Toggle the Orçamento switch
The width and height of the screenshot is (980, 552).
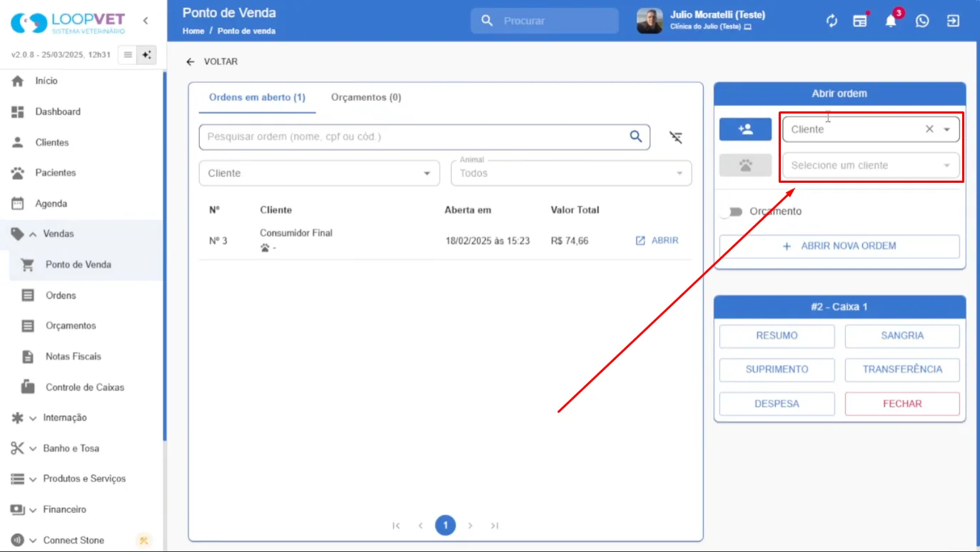point(731,211)
